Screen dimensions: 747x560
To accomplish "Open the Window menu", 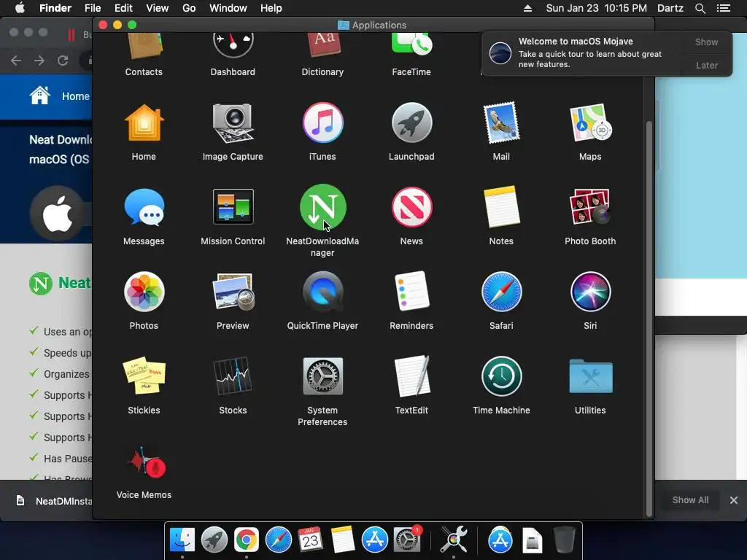I will (x=228, y=8).
